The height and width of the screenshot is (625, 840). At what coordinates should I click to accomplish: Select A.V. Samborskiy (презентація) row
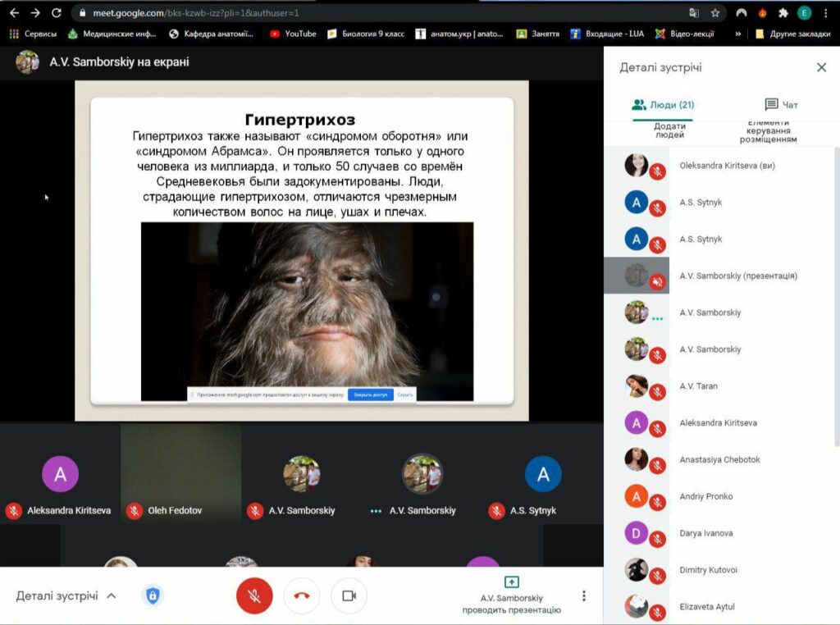[x=721, y=276]
